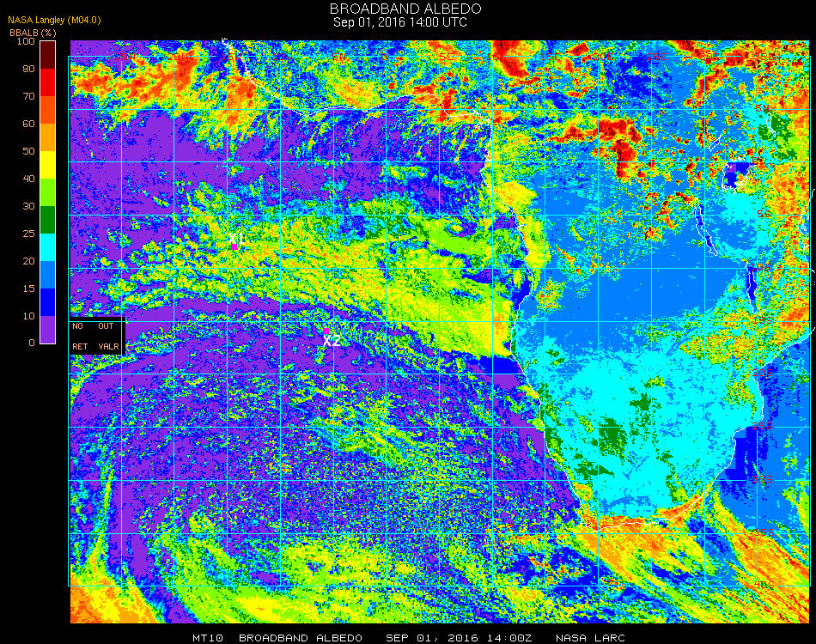Click the 20S latitude label

(763, 373)
